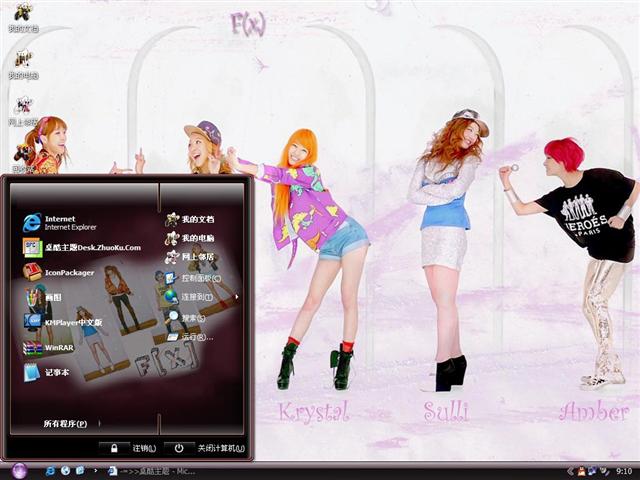Open WinRAR from the Start menu
This screenshot has height=480, width=640.
[x=49, y=347]
